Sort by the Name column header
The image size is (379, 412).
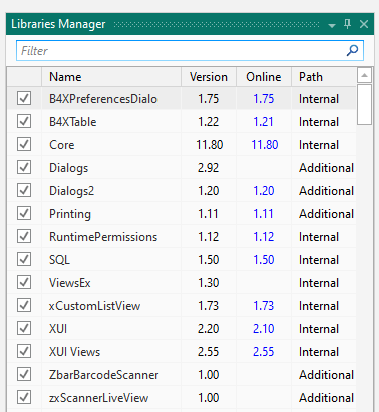[111, 77]
